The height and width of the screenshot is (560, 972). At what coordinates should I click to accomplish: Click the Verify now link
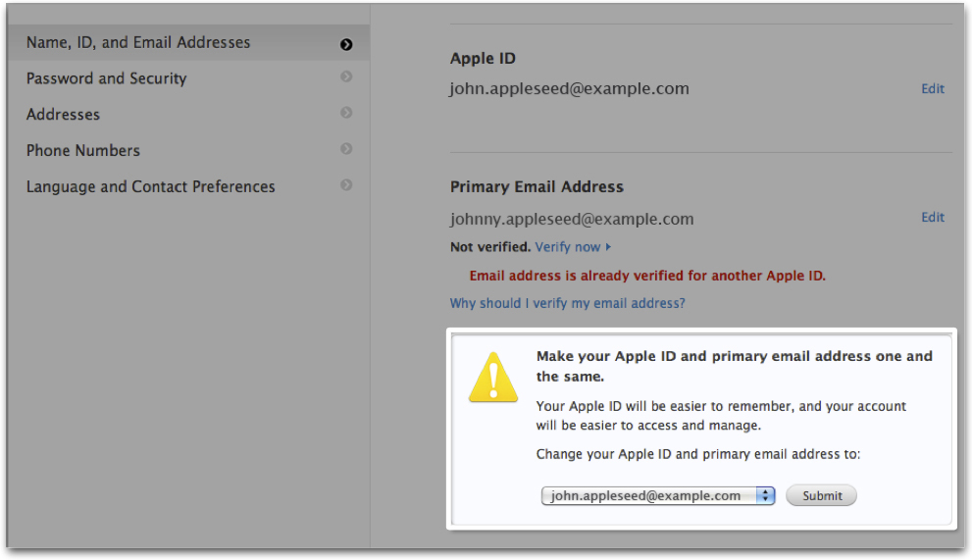click(574, 247)
